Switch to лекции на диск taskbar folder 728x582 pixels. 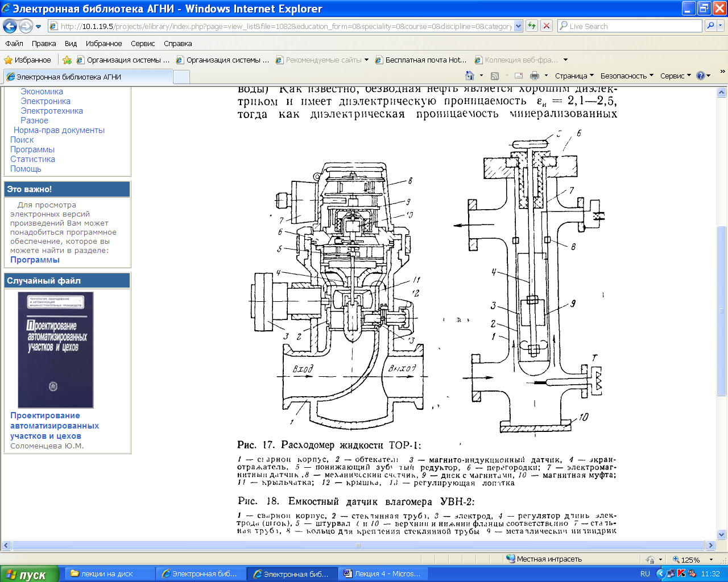click(109, 574)
